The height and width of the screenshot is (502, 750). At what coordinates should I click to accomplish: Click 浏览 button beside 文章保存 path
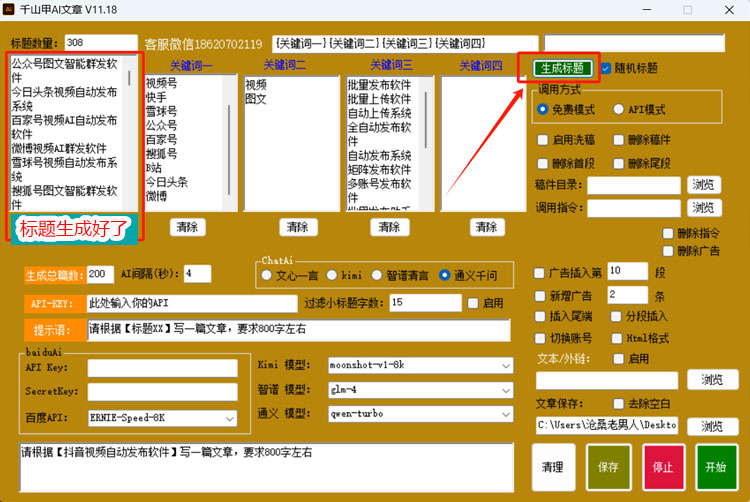pyautogui.click(x=712, y=426)
